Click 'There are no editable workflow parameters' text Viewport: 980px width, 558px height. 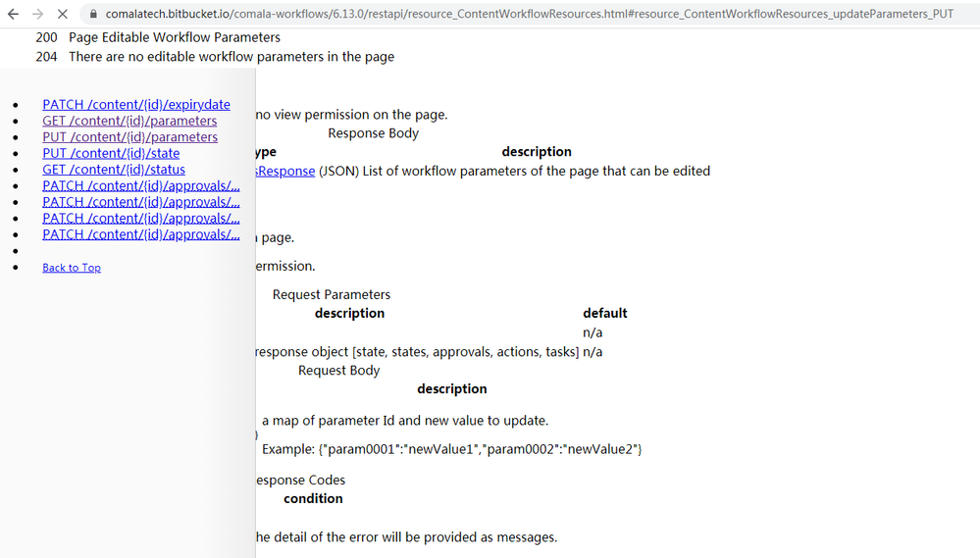(x=232, y=57)
